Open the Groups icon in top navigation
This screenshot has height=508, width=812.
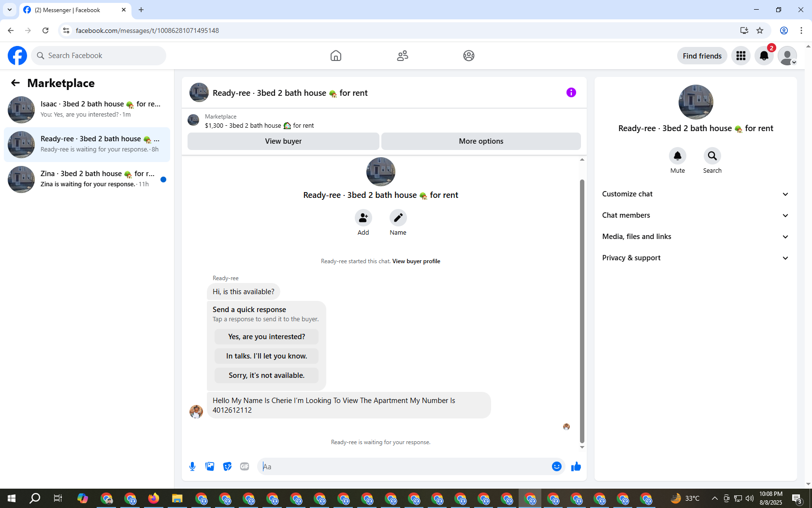coord(469,56)
